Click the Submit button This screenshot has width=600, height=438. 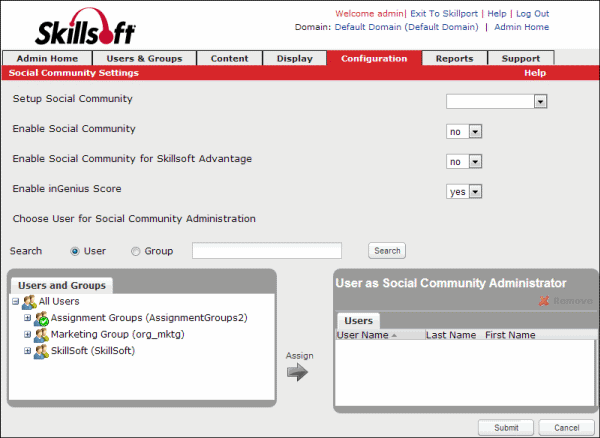pos(506,427)
